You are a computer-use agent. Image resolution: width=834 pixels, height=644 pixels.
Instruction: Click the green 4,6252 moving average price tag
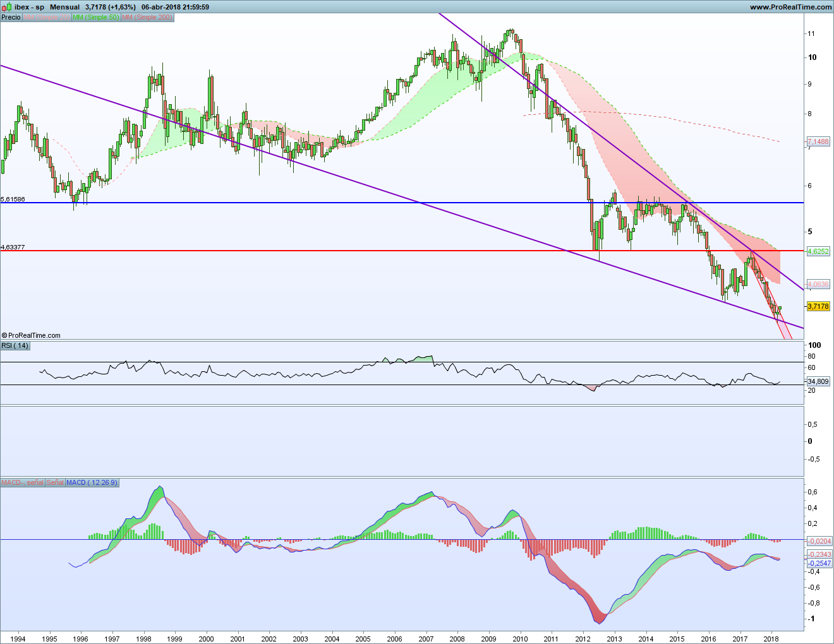[x=818, y=251]
